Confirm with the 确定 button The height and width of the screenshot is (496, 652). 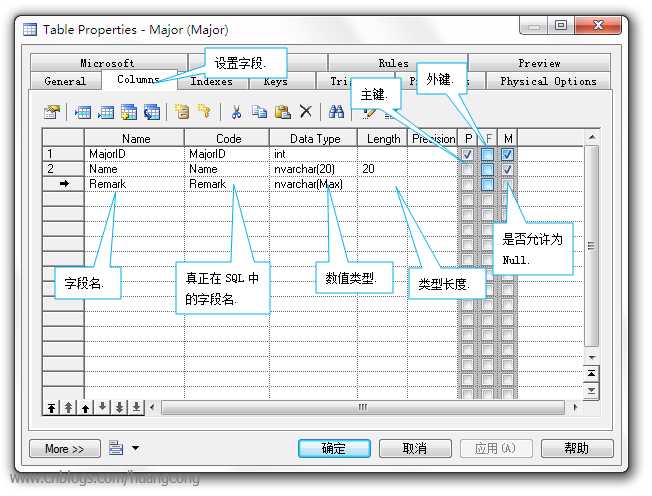point(334,448)
